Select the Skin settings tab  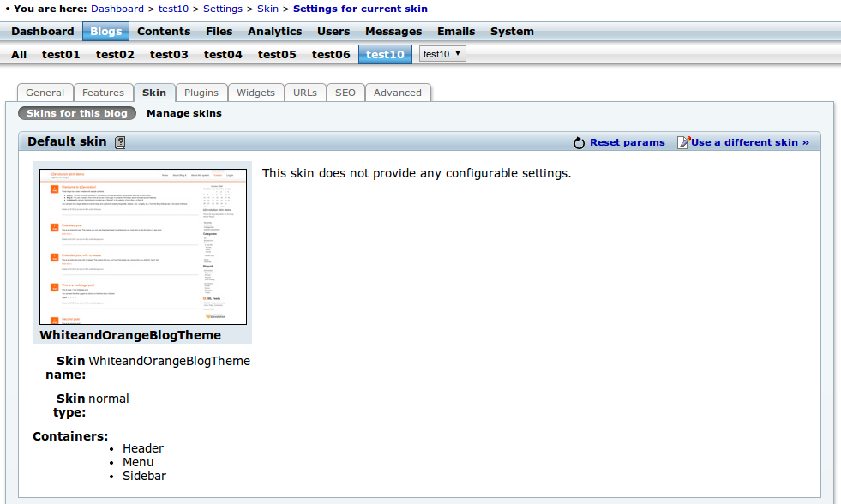[154, 93]
